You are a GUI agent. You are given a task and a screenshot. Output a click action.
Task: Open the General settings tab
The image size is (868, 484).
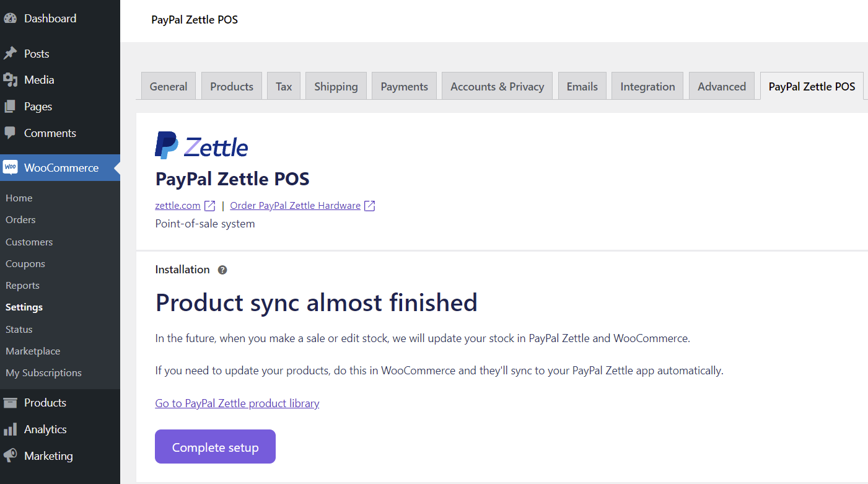pos(169,86)
